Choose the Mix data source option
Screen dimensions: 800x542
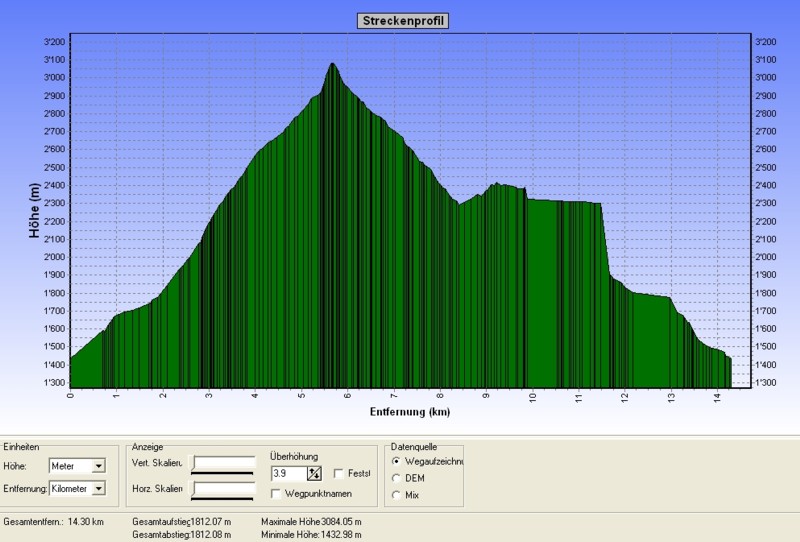point(399,495)
